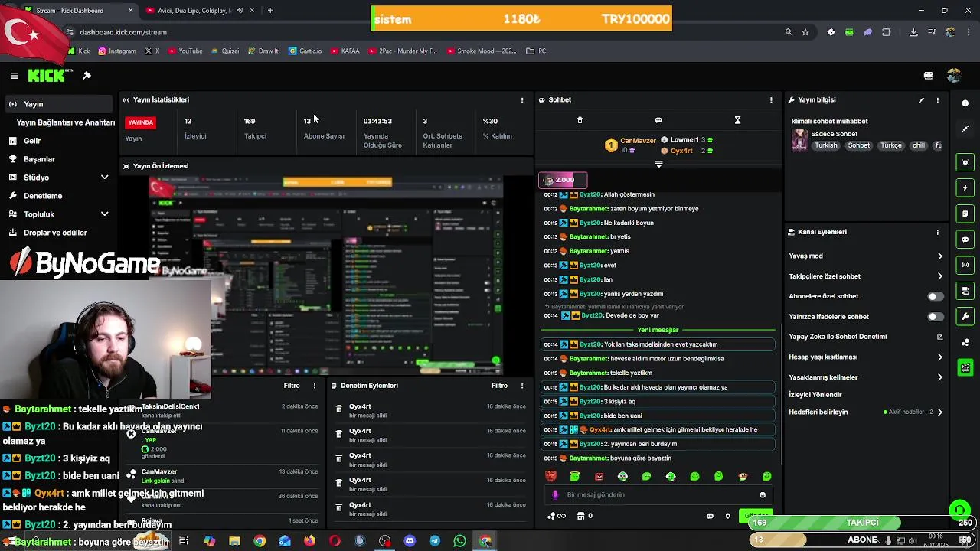Screen dimensions: 980x551
Task: Click the lightning bolt panel icon in right sidebar
Action: 965,188
